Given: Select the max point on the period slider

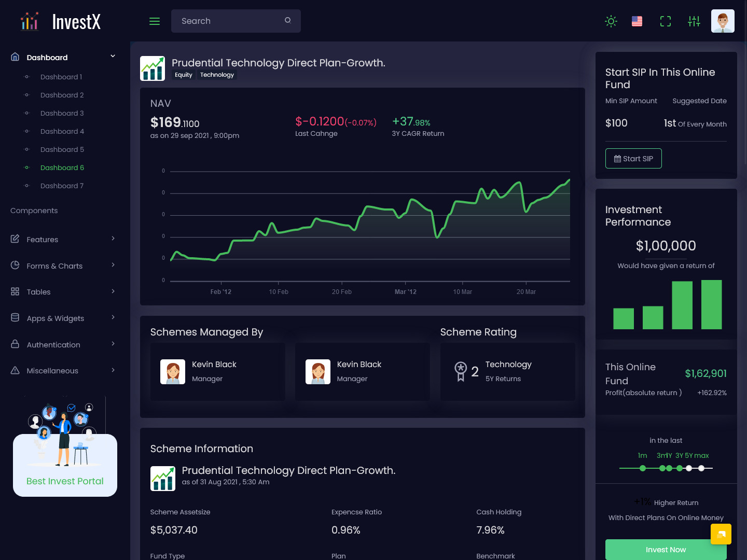Looking at the screenshot, I should [701, 468].
